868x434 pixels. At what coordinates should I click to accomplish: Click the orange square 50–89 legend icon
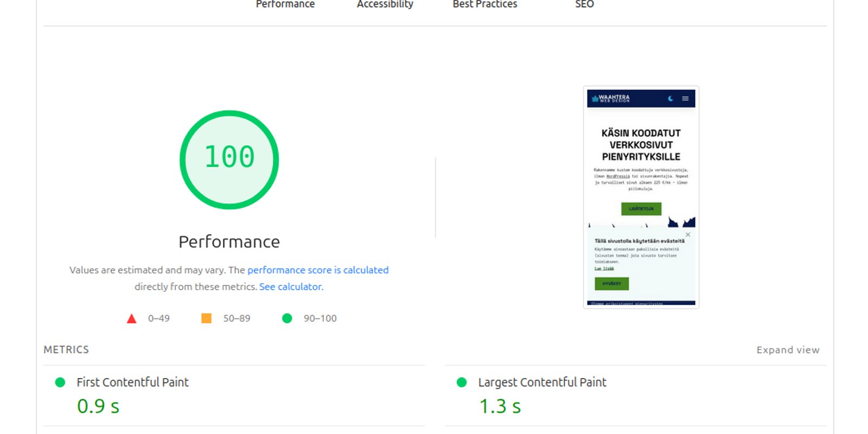(x=206, y=318)
